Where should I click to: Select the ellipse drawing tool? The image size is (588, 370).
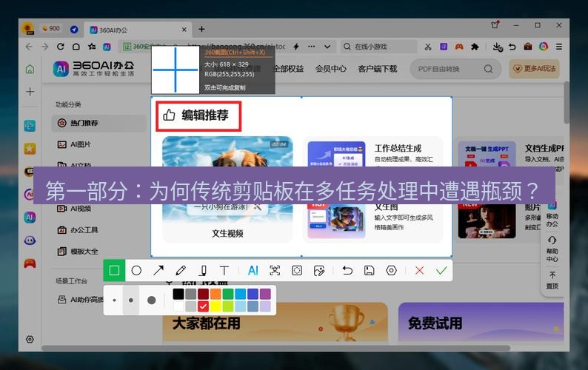point(136,270)
